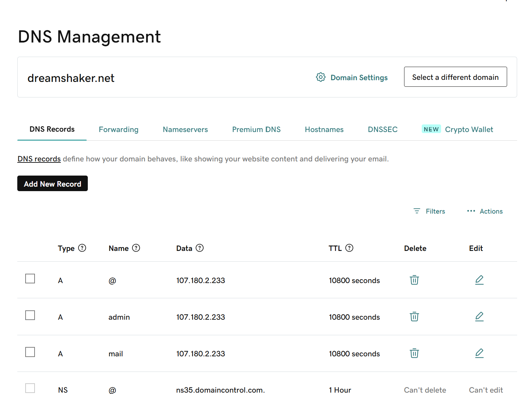The image size is (532, 394).
Task: Delete the admin A record
Action: (414, 317)
